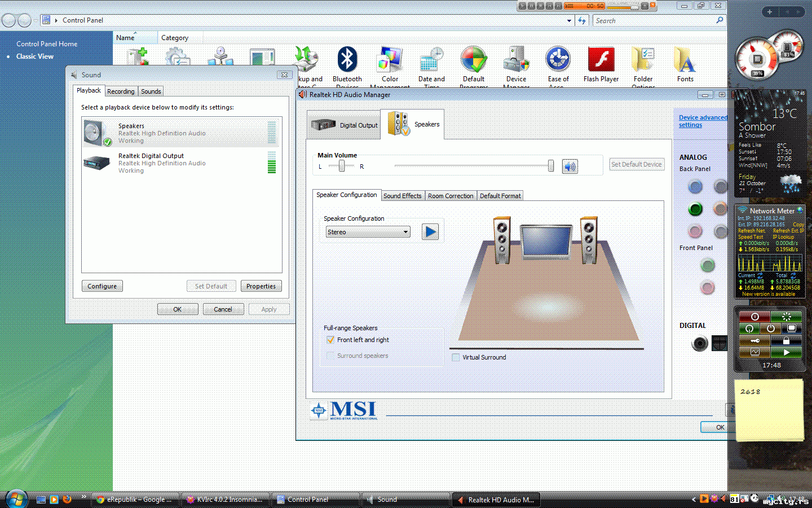Switch to the Sound Effects tab

point(402,196)
